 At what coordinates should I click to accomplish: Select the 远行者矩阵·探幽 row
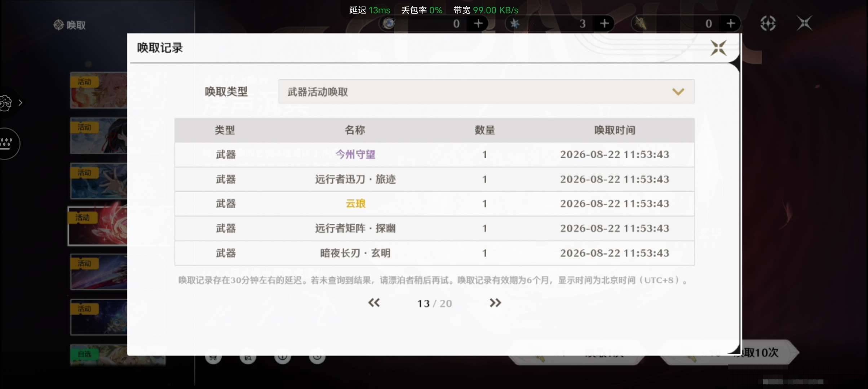434,228
